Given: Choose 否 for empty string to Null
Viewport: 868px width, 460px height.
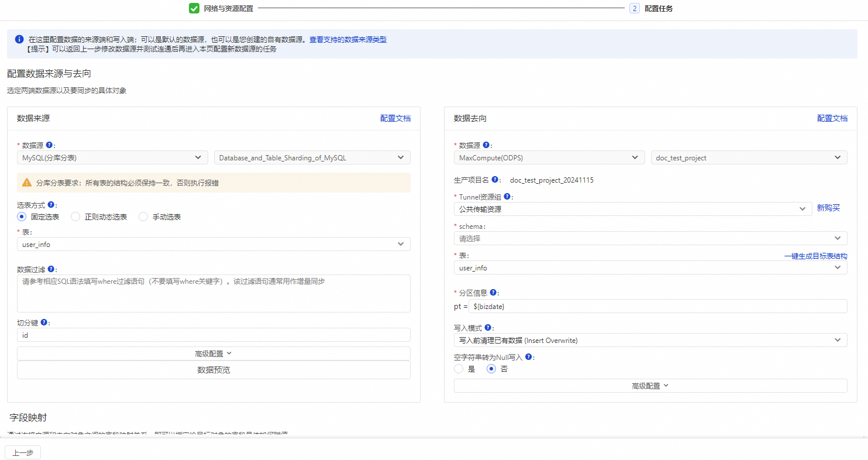Looking at the screenshot, I should [491, 369].
